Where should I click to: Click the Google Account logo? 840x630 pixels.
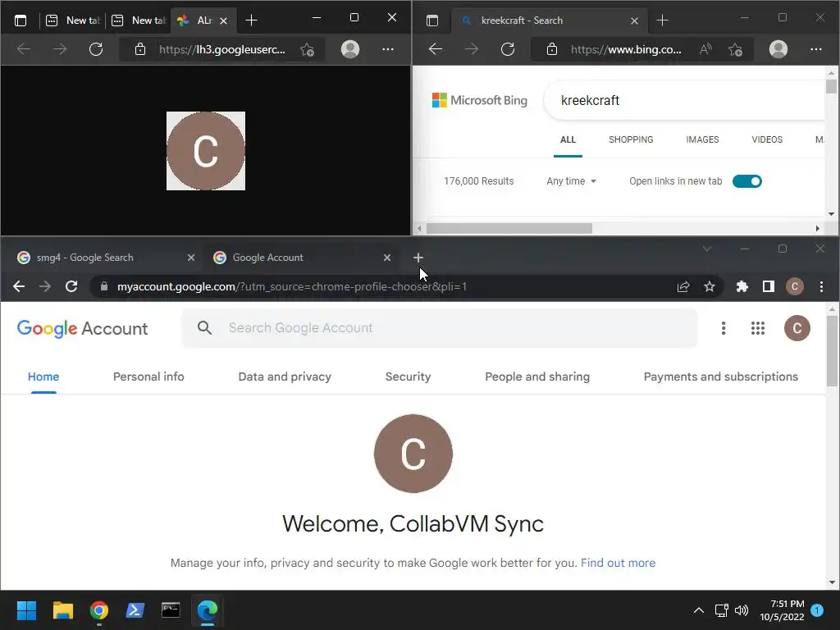(82, 328)
